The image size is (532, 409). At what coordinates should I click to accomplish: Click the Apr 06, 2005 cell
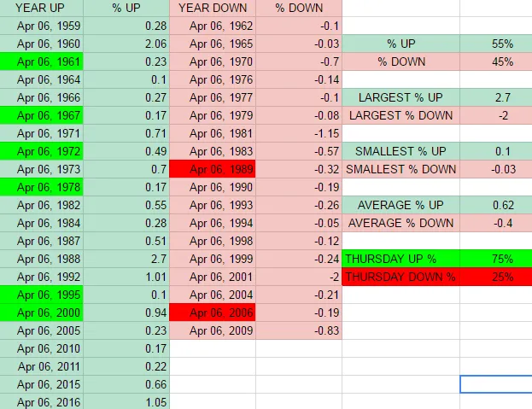41,330
